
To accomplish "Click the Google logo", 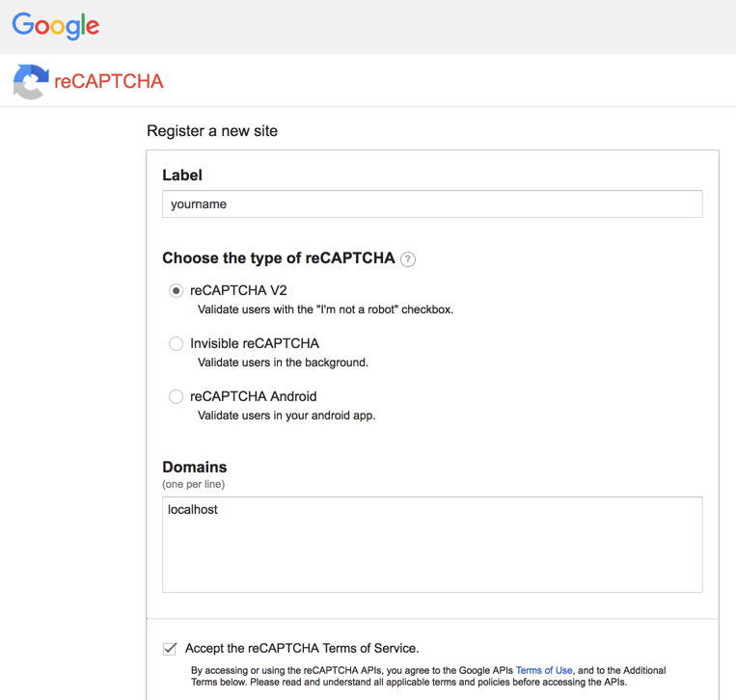I will point(56,26).
